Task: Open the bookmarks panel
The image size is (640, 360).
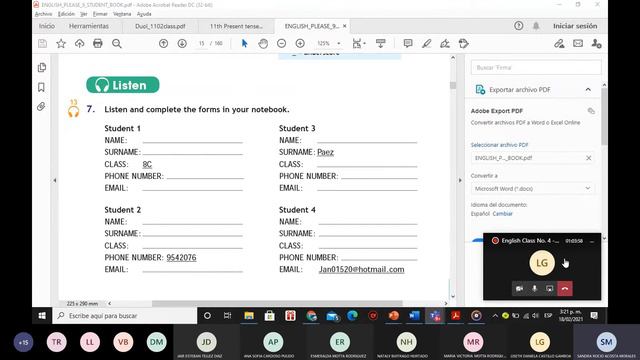Action: pos(41,87)
